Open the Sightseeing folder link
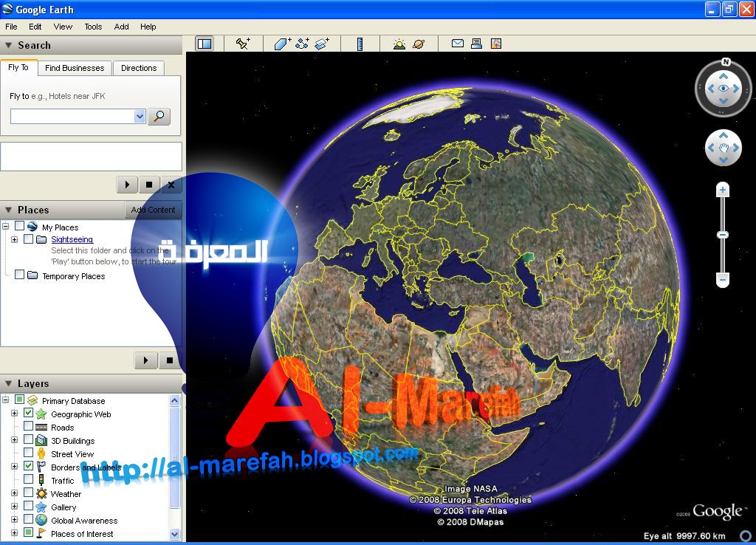756x545 pixels. 72,239
